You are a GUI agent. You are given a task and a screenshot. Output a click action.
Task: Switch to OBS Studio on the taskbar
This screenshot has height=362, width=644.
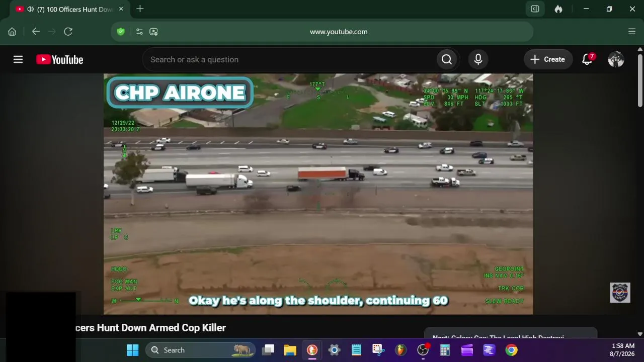pyautogui.click(x=423, y=350)
